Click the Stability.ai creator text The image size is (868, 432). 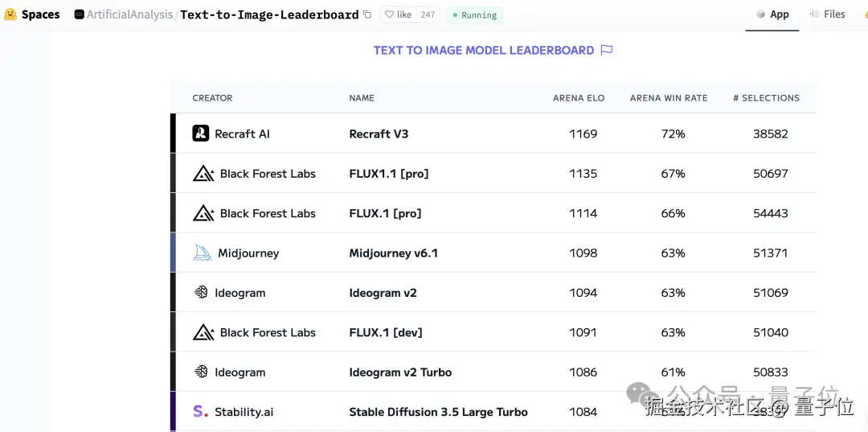(x=244, y=412)
